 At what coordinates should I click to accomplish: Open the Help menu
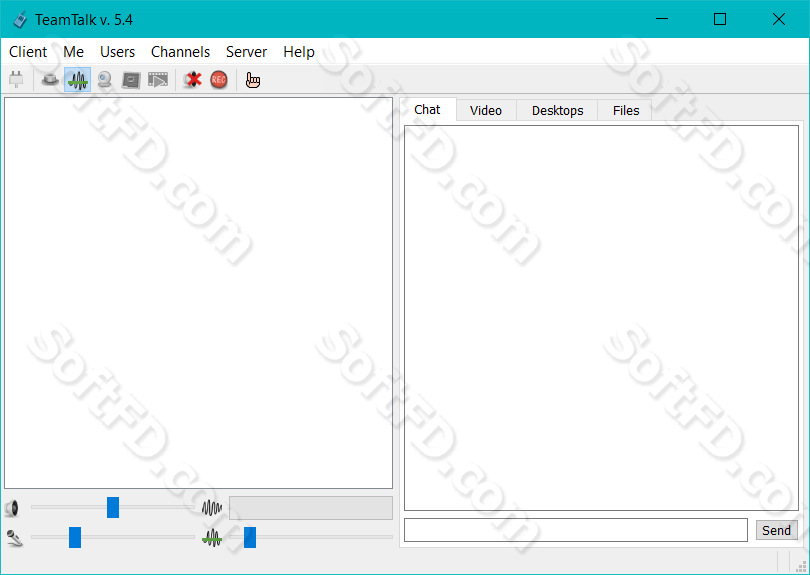tap(299, 52)
